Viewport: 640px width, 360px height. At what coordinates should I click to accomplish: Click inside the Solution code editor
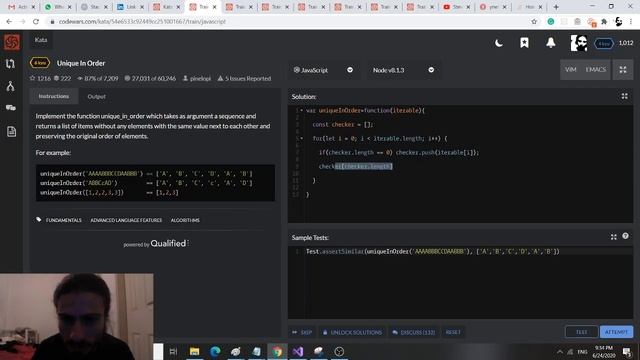460,164
